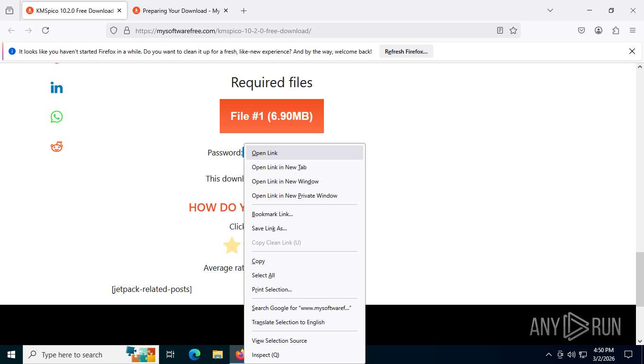Show hidden system tray icons

click(x=549, y=355)
